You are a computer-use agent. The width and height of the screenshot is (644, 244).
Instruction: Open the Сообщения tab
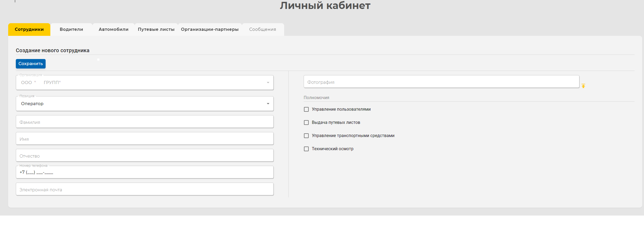263,29
